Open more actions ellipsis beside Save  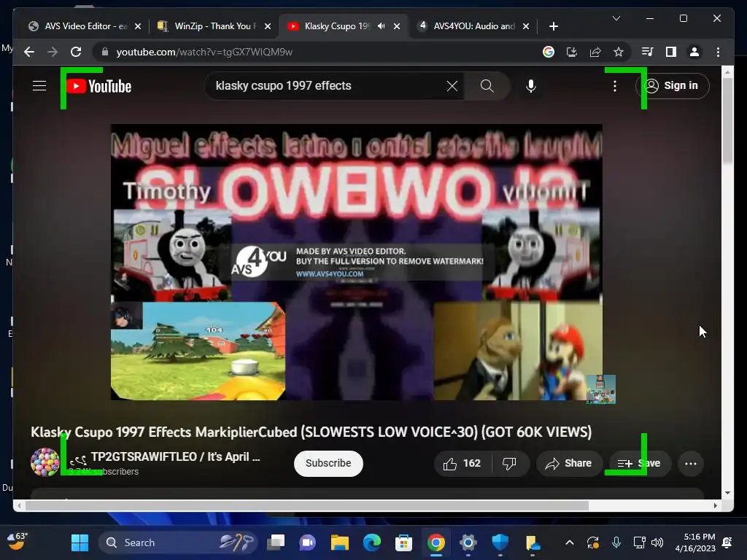pos(690,463)
